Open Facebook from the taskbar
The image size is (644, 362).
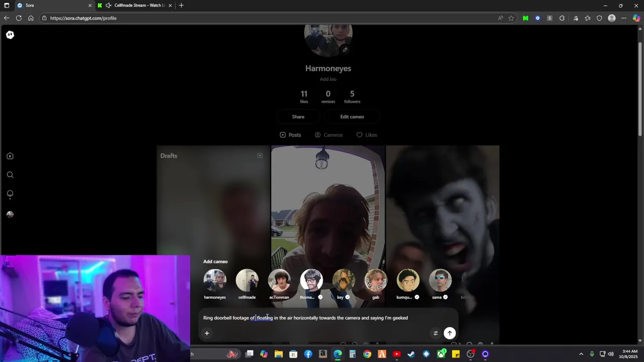[308, 354]
